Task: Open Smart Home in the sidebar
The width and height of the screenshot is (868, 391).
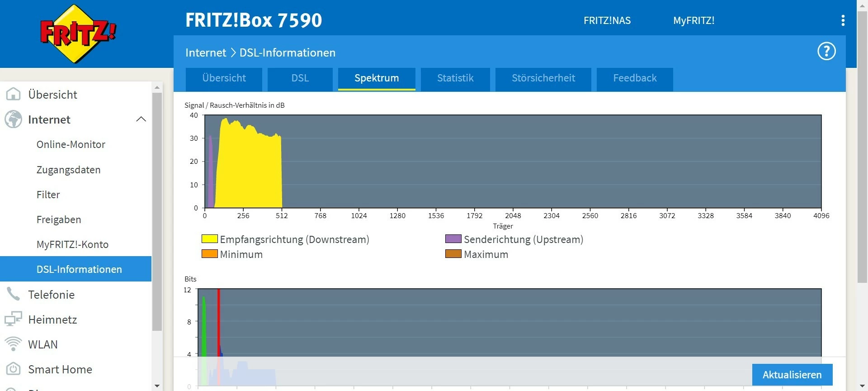Action: click(x=60, y=369)
